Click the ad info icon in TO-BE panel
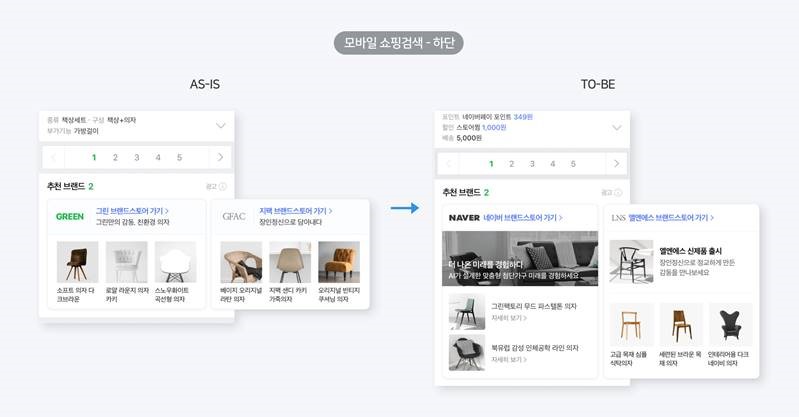Viewport: 799px width, 417px height. (618, 193)
